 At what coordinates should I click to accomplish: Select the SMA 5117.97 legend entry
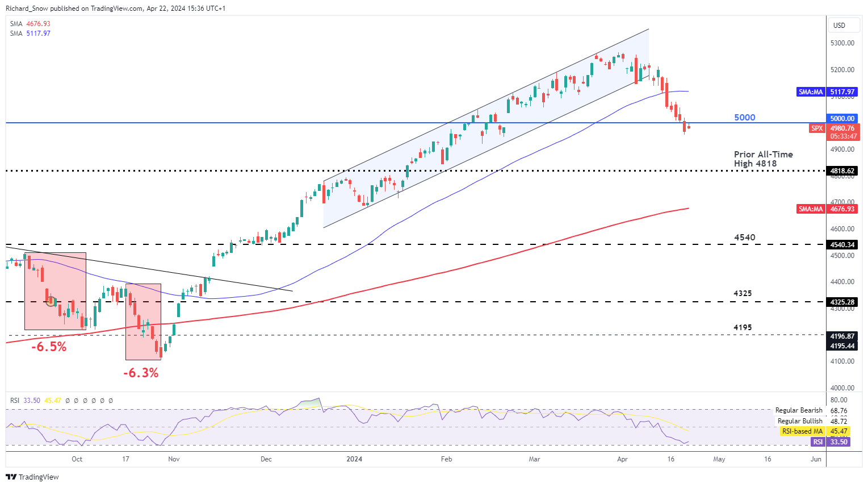[x=30, y=34]
